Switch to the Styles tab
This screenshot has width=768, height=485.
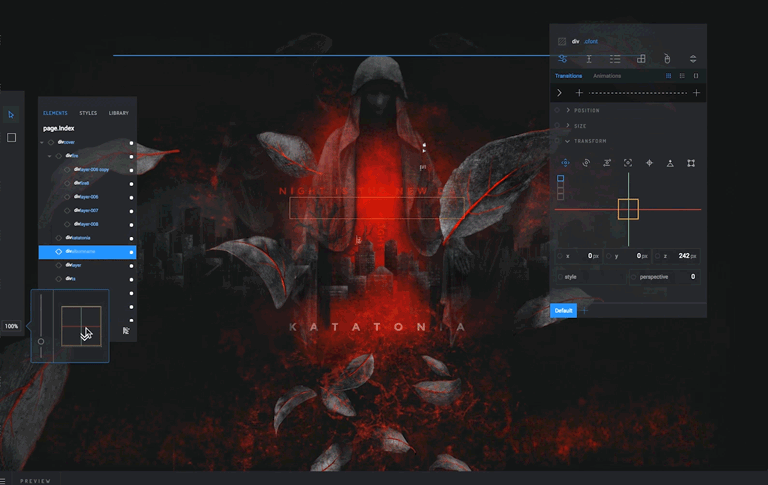[88, 113]
